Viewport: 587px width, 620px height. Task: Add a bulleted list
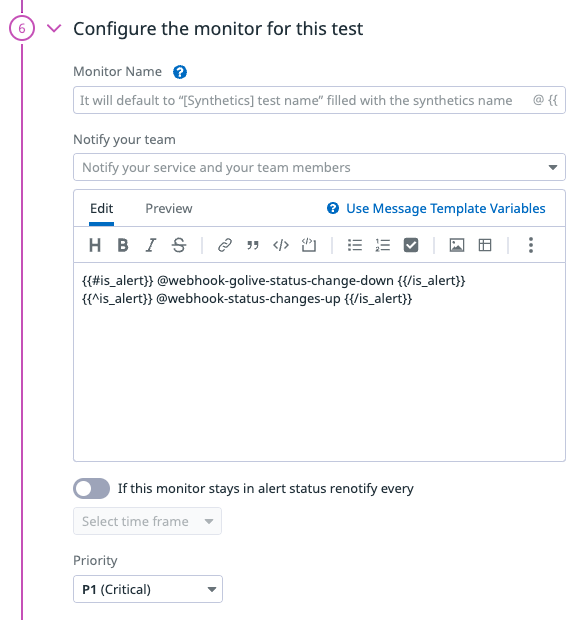pos(355,245)
